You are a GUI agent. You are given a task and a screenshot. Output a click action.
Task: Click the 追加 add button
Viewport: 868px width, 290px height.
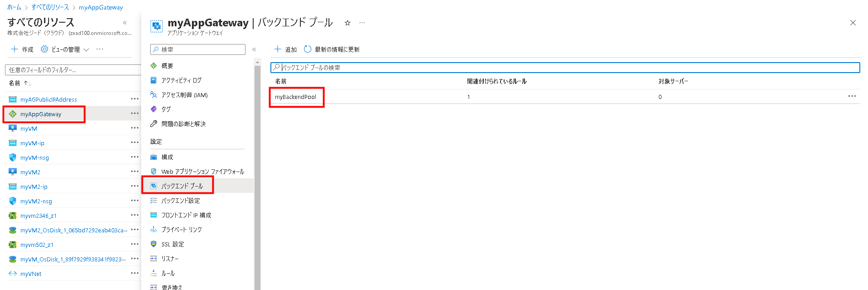(x=285, y=49)
